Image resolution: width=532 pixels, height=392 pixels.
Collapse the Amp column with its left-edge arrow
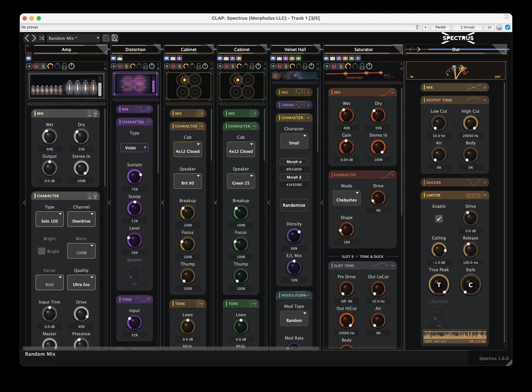pyautogui.click(x=24, y=203)
